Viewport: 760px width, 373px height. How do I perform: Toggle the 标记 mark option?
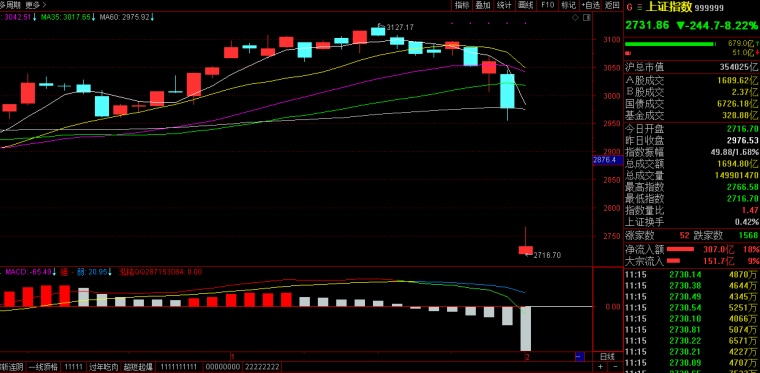(568, 5)
